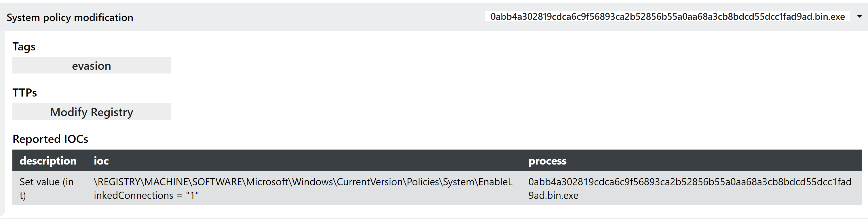Open the process filename dropdown at top right

pos(667,16)
